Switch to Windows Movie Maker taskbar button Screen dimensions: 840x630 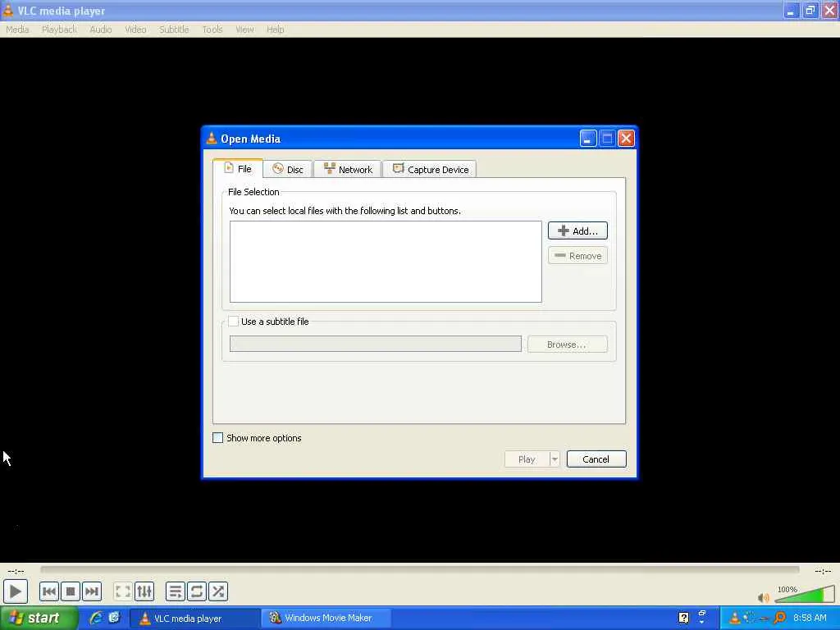coord(326,619)
